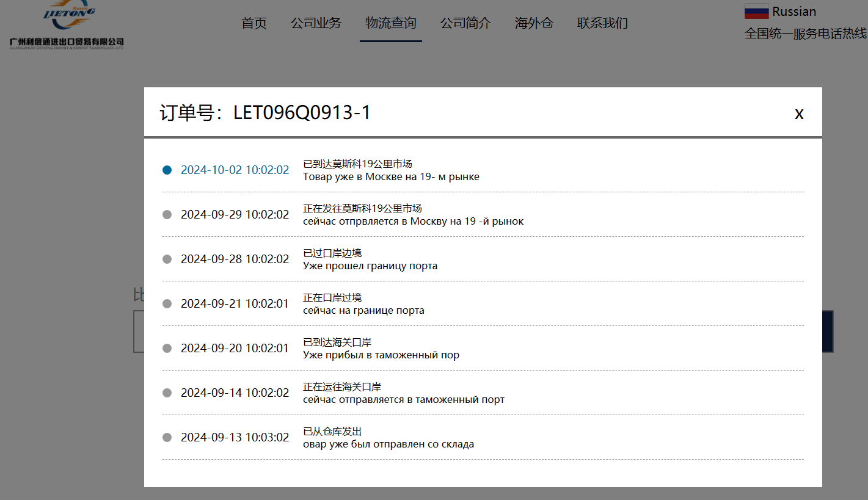Viewport: 868px width, 500px height.
Task: Click status text 已到达海关口岸
Action: pos(337,342)
